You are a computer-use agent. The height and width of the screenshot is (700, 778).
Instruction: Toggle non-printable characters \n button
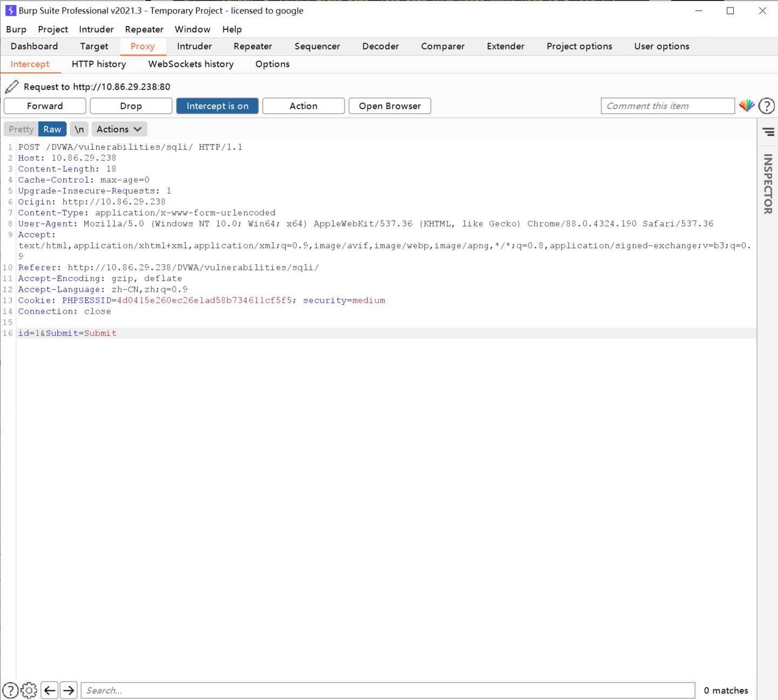click(x=79, y=129)
